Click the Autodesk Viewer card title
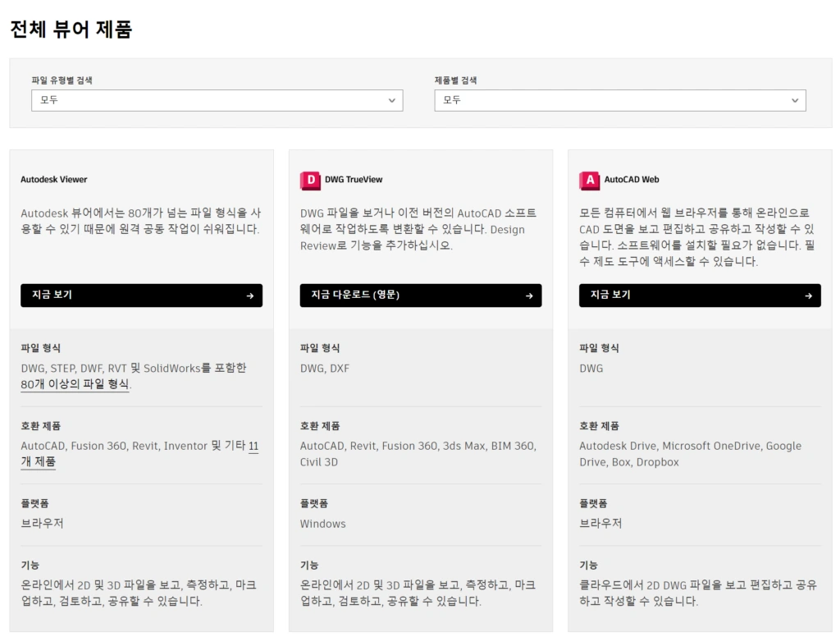The width and height of the screenshot is (840, 637). click(x=53, y=180)
